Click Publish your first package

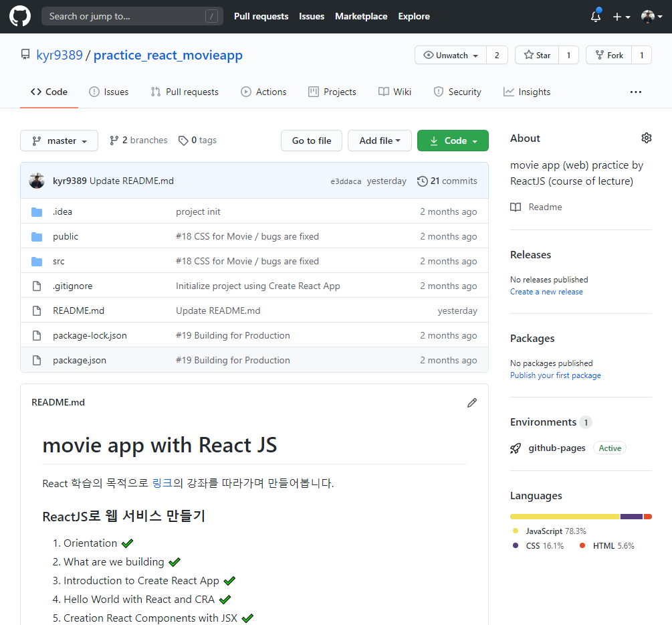[x=556, y=375]
